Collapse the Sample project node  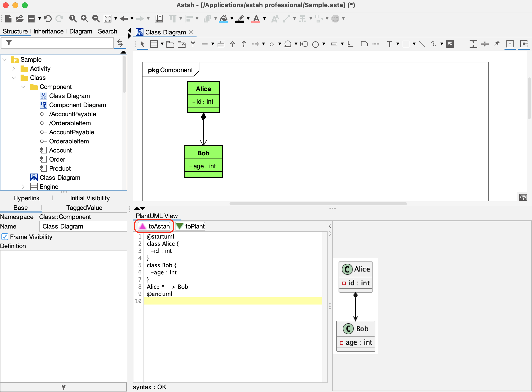[x=4, y=60]
